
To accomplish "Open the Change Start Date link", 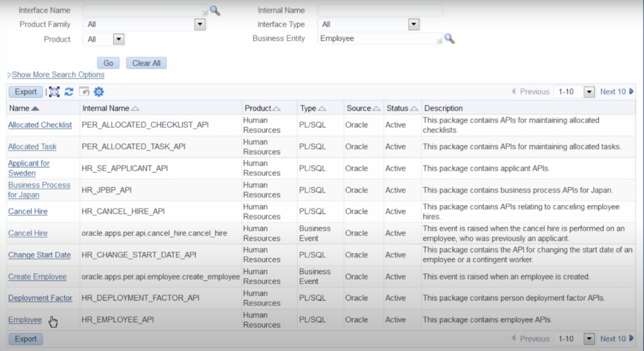I will [39, 255].
